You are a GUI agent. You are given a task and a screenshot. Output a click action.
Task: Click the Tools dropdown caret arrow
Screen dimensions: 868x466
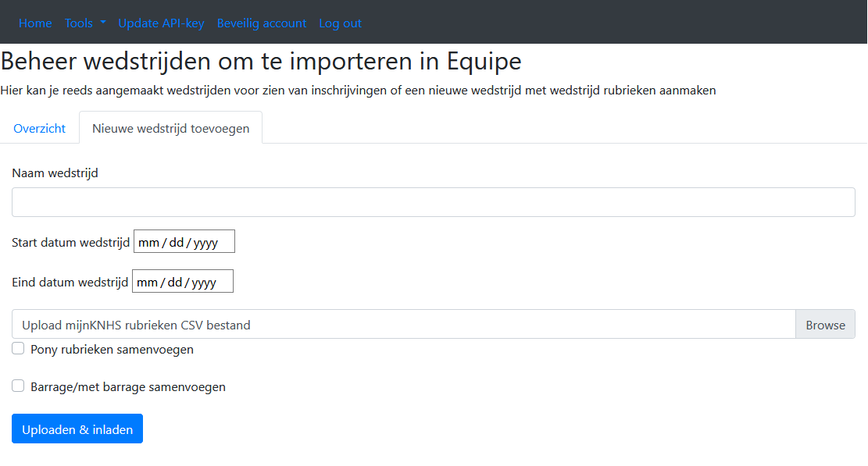tap(102, 23)
